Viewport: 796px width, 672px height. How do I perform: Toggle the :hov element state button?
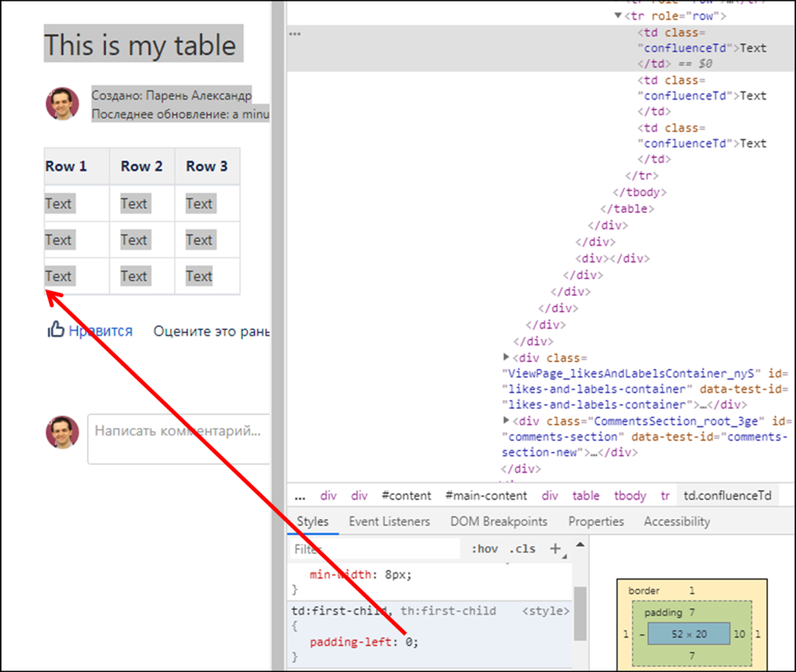point(484,548)
